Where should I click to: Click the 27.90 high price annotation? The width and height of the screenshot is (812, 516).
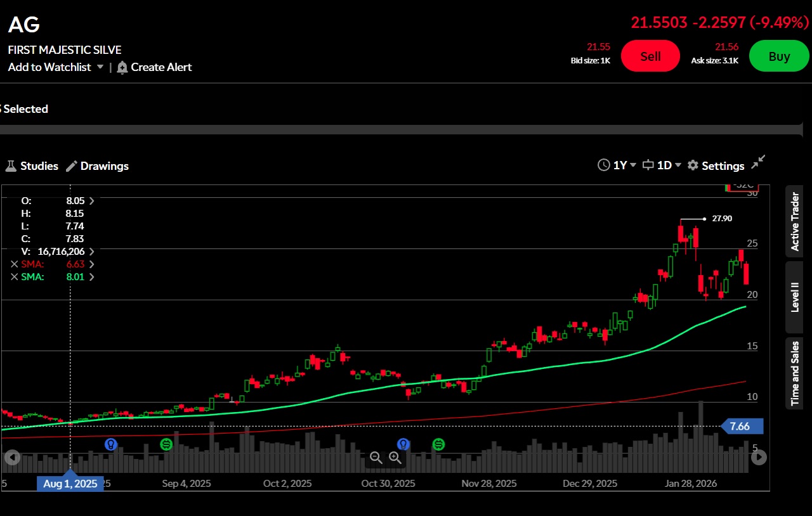click(x=722, y=219)
